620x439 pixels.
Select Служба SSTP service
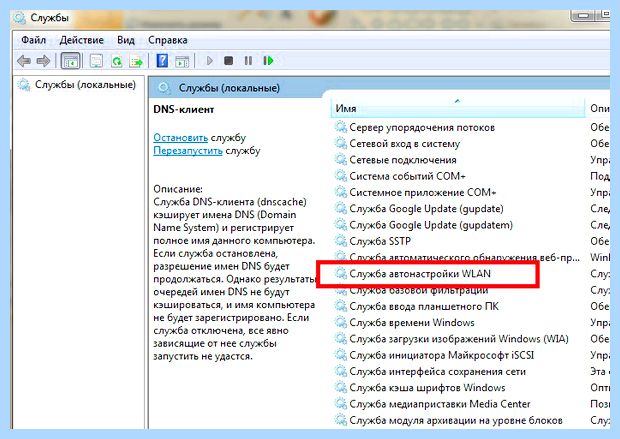(380, 241)
